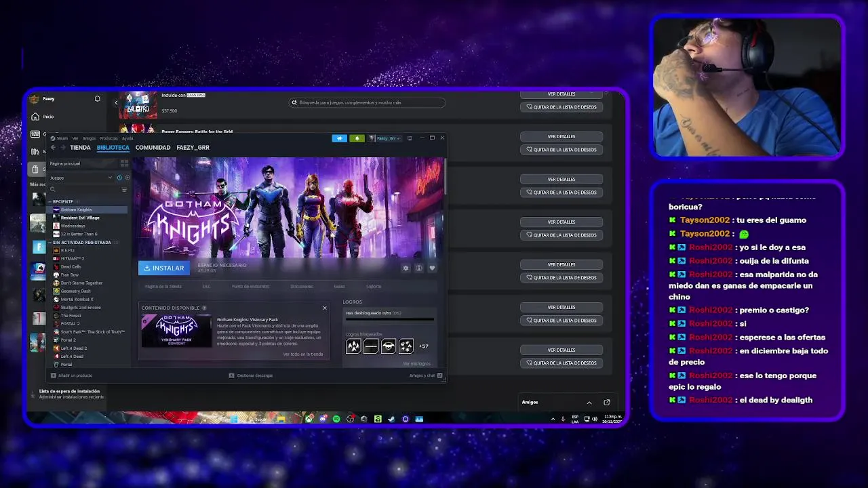Open Gotham Knights DLC link
Viewport: 868px width, 488px height.
pos(206,287)
